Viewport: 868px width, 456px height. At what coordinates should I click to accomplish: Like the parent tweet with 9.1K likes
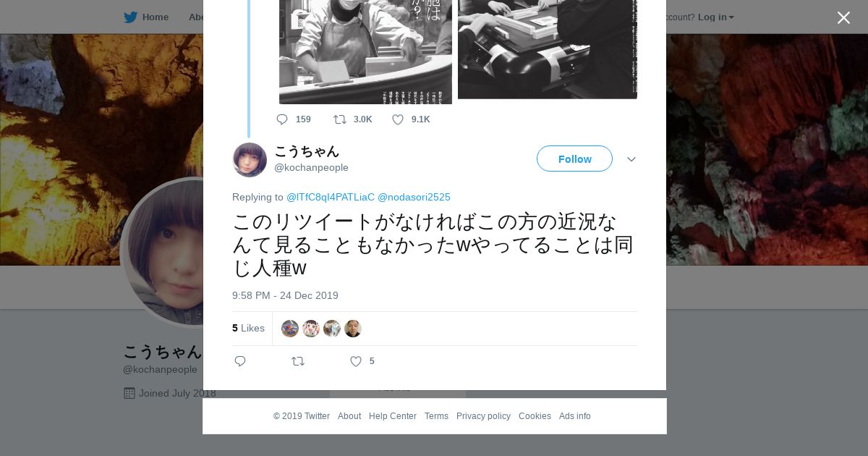[x=398, y=119]
